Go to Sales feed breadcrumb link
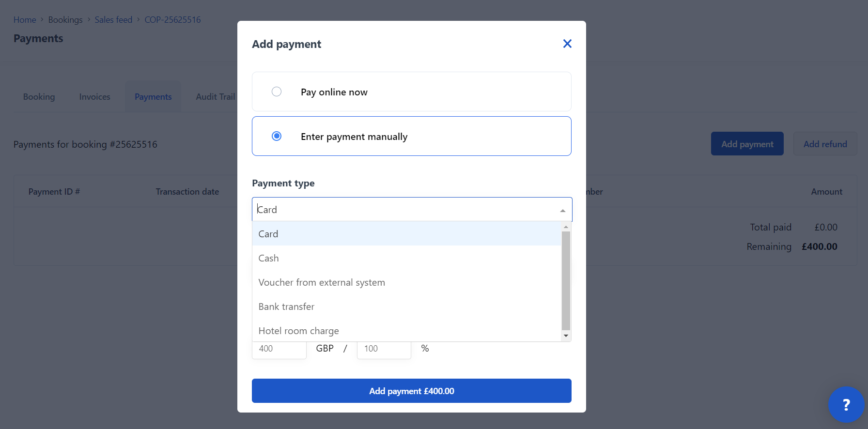The height and width of the screenshot is (429, 868). 113,20
